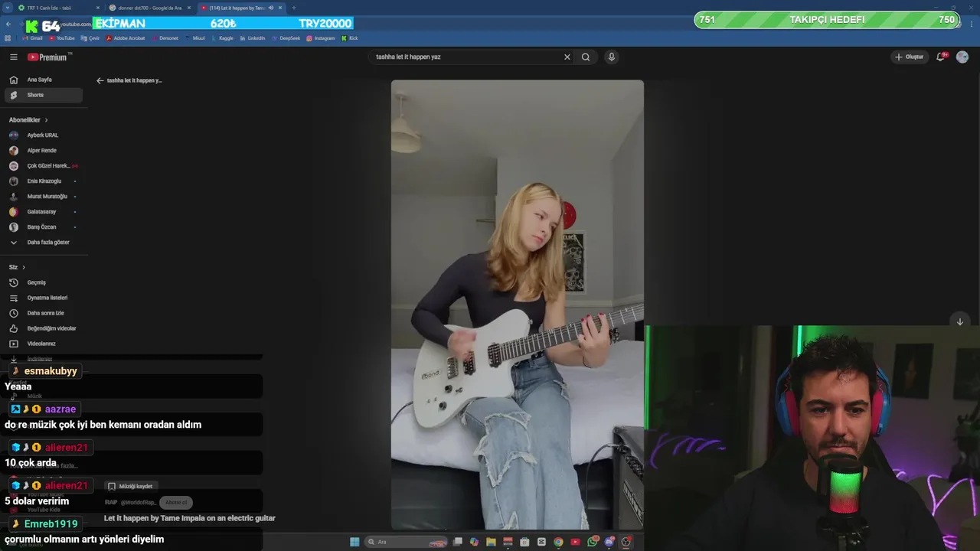Open the YouTube hamburger guide menu
Viewport: 980px width, 551px height.
[13, 57]
